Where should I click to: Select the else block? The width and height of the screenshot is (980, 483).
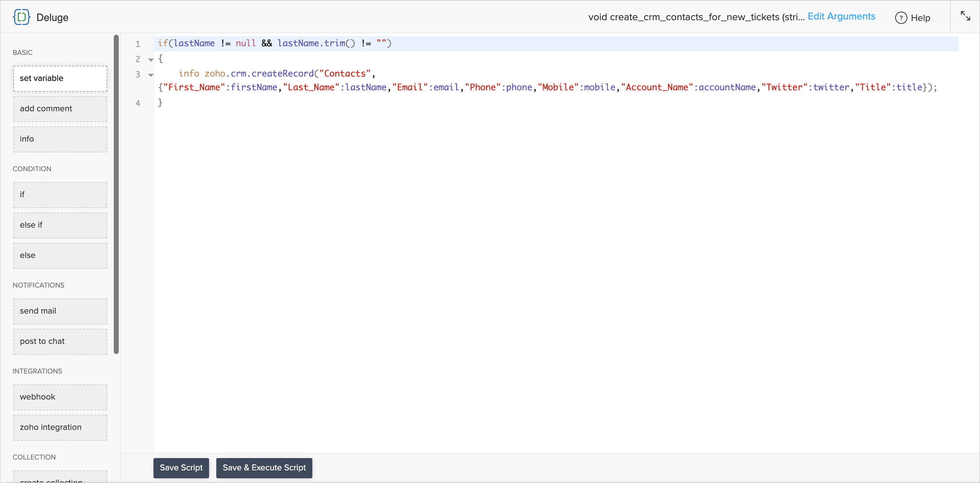pyautogui.click(x=60, y=256)
